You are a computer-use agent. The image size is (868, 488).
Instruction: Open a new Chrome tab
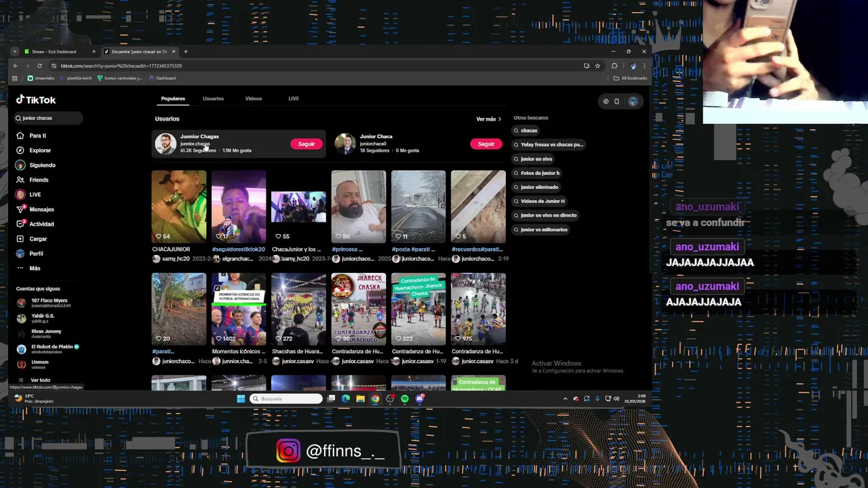(x=186, y=52)
